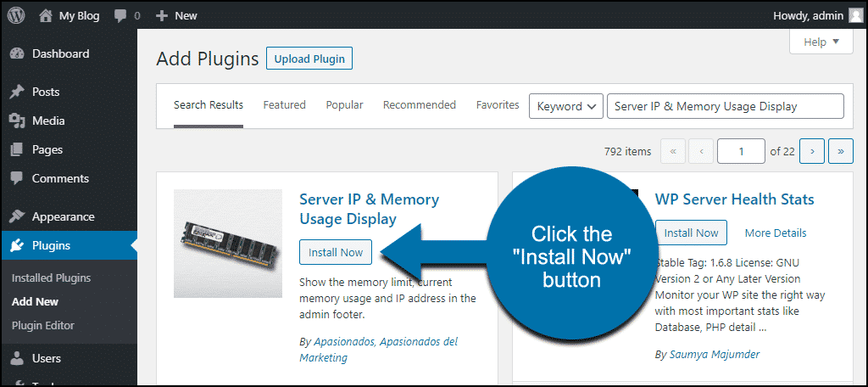This screenshot has width=868, height=387.
Task: Click the Posts pushpin icon
Action: (17, 92)
